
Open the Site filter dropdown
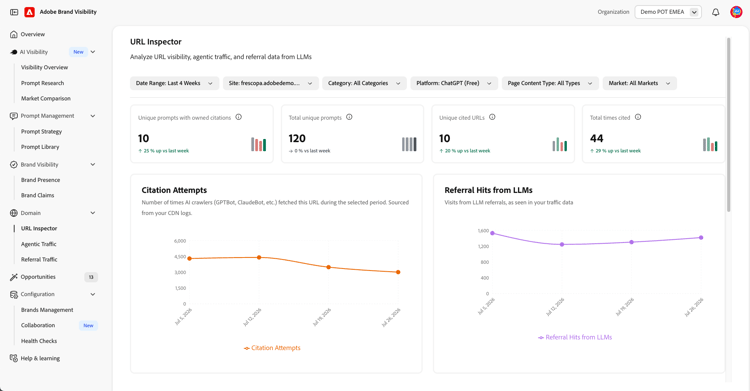pyautogui.click(x=270, y=83)
